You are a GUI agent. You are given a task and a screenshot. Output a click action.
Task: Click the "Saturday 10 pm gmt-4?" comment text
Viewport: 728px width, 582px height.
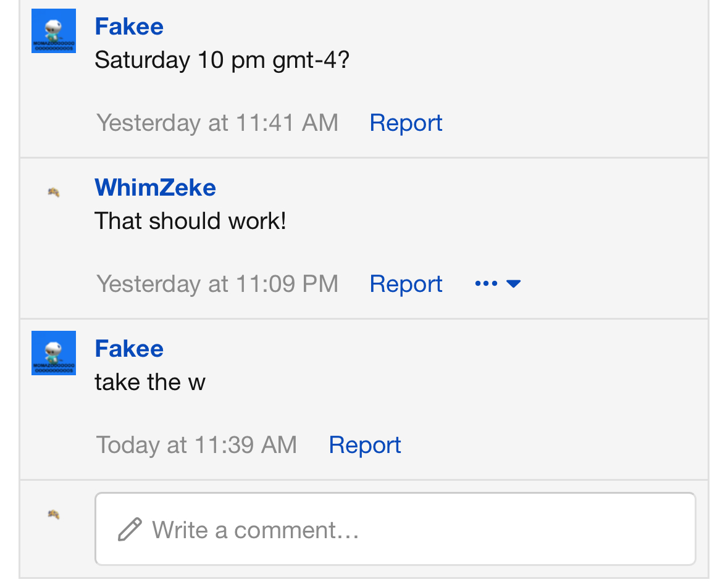222,60
